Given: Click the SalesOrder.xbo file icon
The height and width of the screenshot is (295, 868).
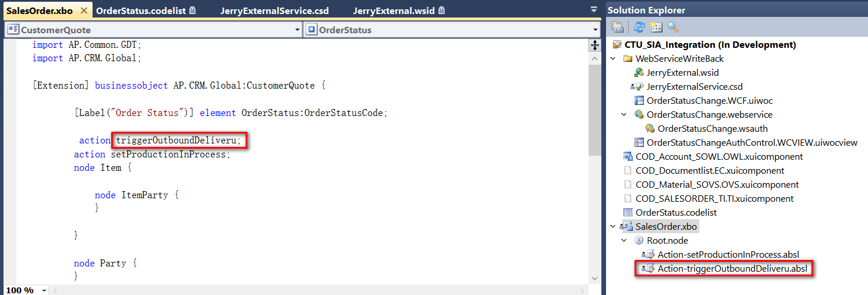Looking at the screenshot, I should point(626,227).
